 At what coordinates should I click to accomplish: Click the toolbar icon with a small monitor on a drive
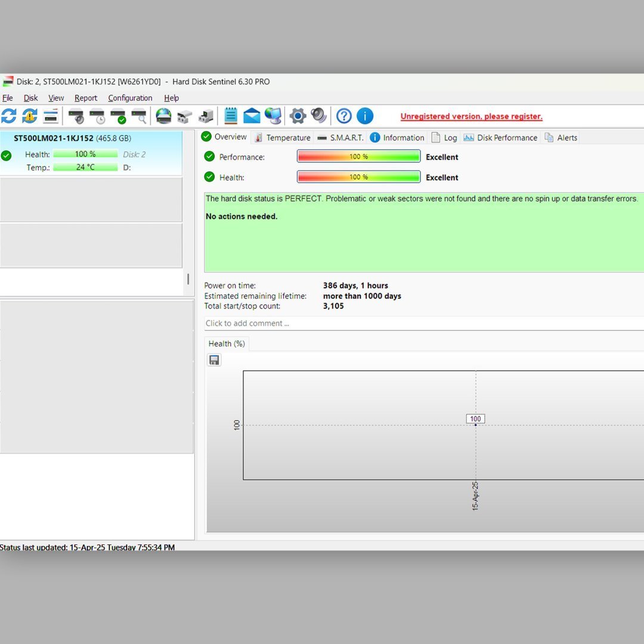point(206,116)
